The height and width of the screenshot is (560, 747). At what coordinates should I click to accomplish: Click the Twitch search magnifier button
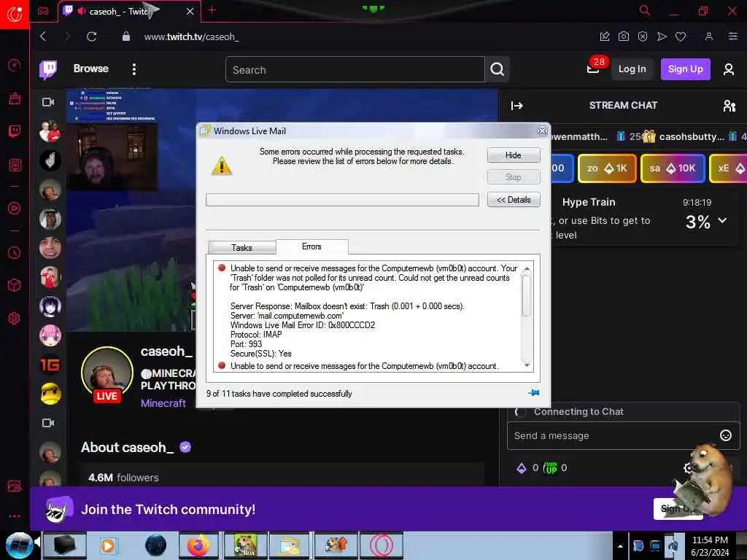(498, 69)
